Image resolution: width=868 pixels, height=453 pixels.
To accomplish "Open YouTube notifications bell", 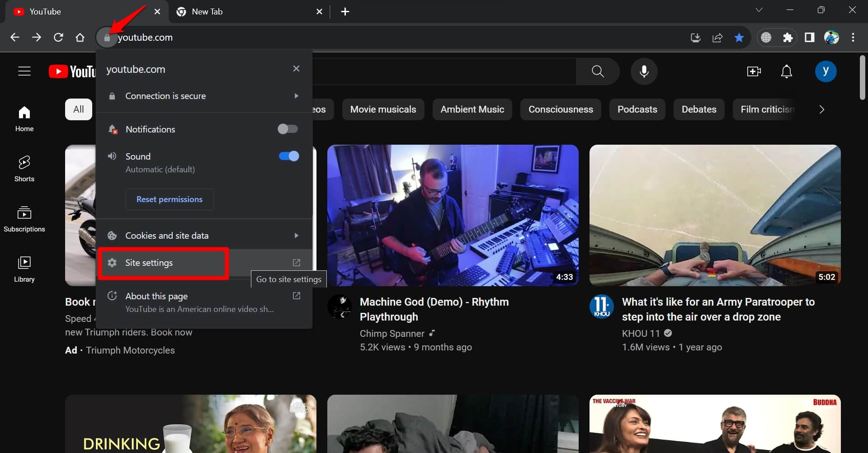I will (786, 71).
